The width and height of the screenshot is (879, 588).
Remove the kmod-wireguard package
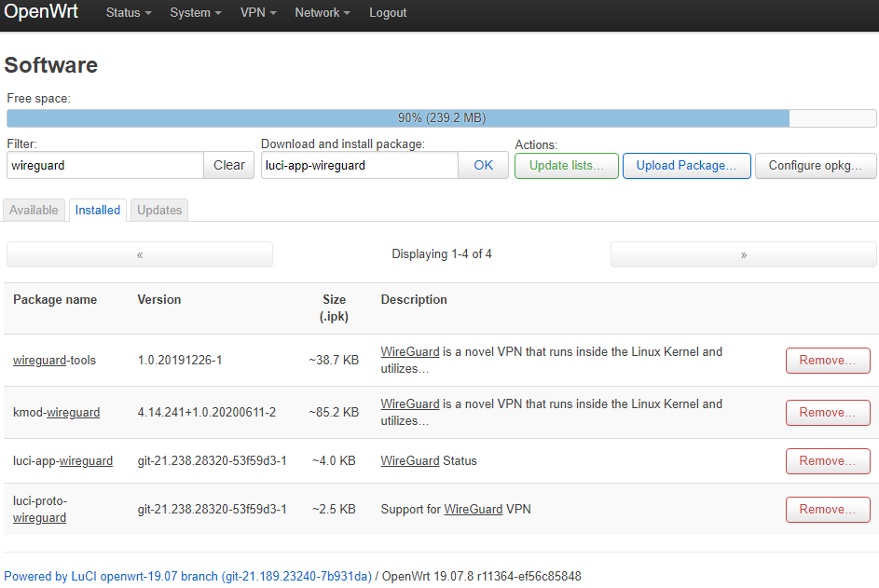tap(828, 413)
